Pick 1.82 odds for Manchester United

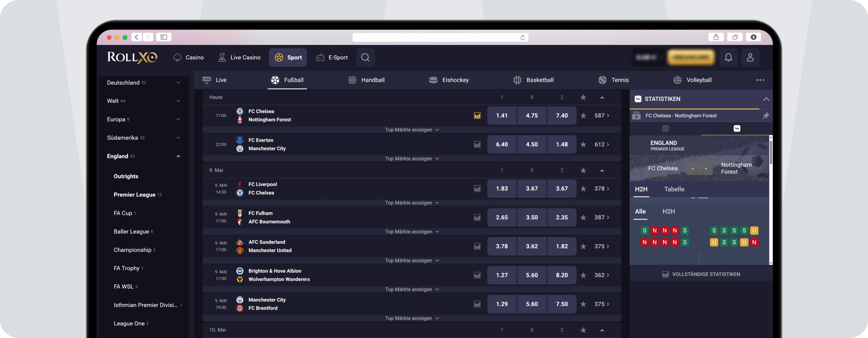(x=562, y=246)
